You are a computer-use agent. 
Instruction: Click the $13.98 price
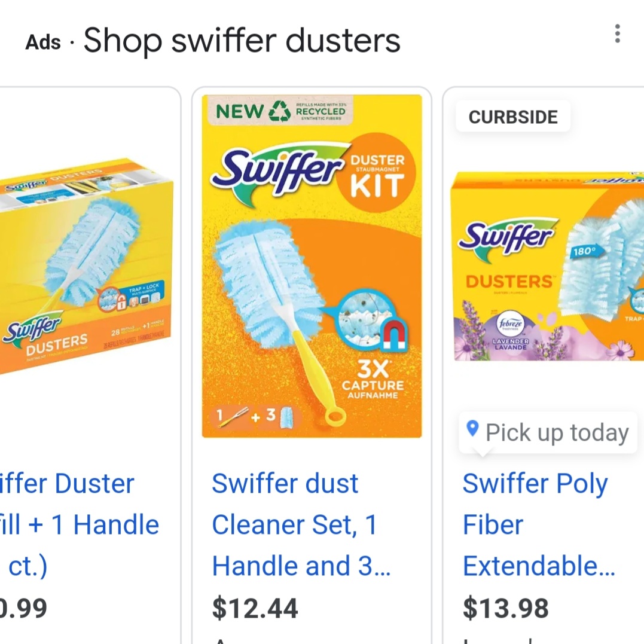coord(506,608)
